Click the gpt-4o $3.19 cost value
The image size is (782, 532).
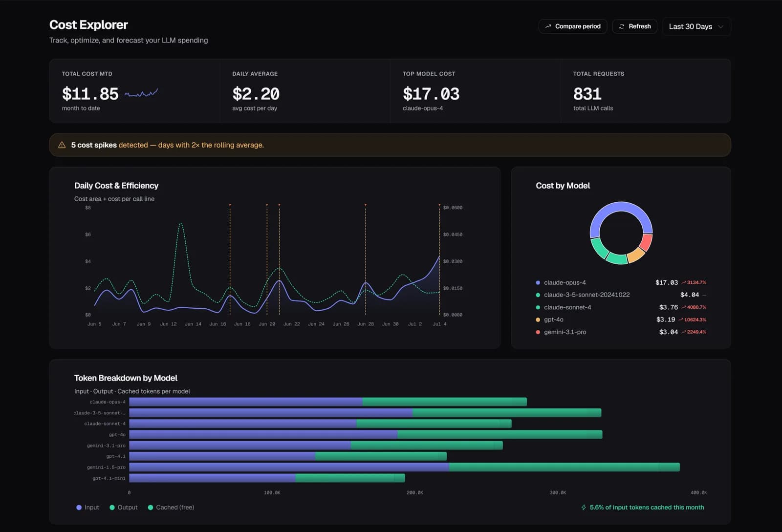pos(665,320)
